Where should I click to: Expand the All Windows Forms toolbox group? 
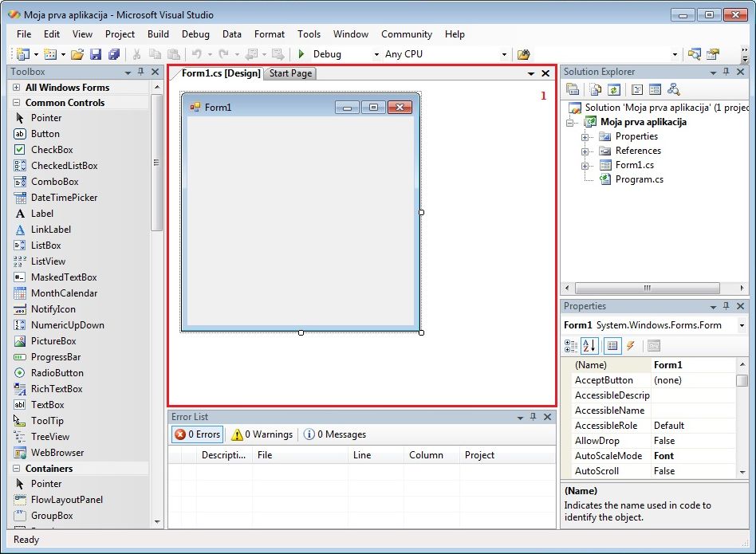click(x=17, y=87)
